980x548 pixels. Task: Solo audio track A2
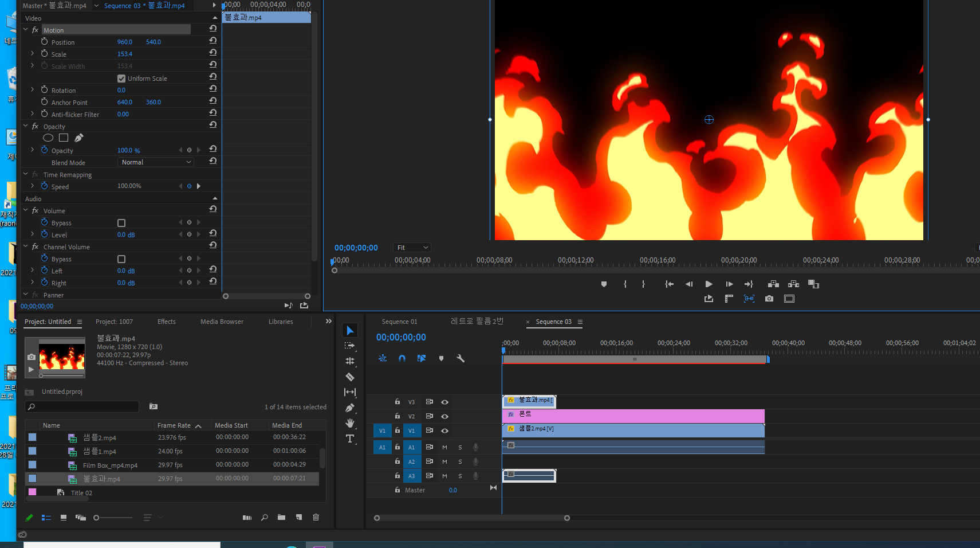460,461
